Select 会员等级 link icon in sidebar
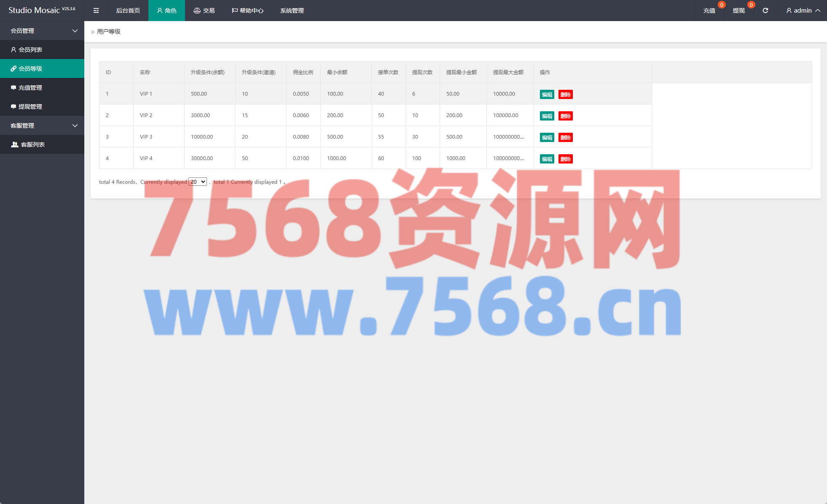 [13, 69]
